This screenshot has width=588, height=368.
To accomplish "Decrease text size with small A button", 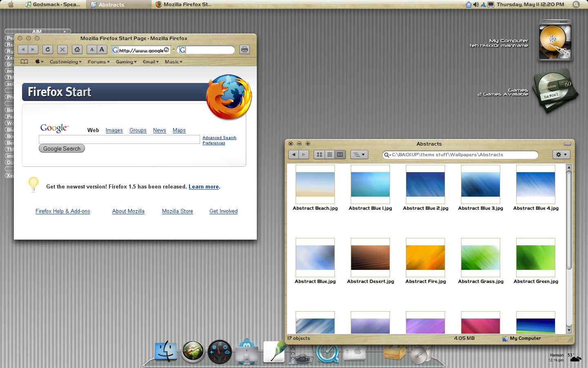I will pos(92,49).
